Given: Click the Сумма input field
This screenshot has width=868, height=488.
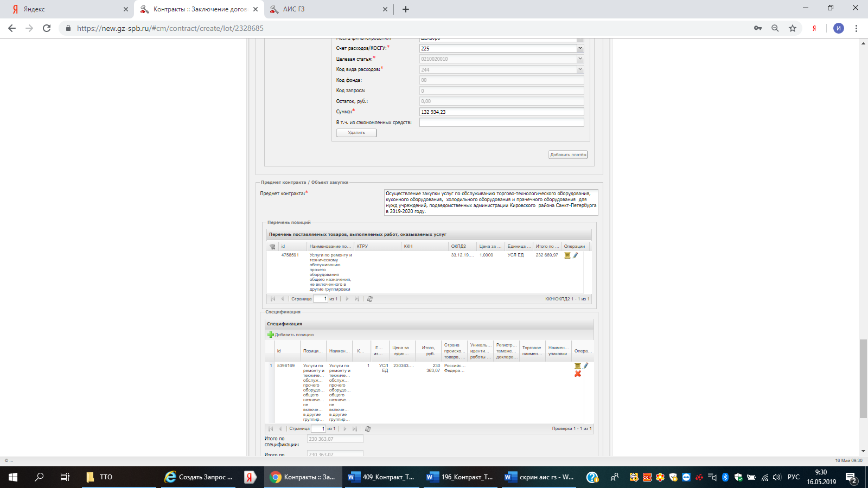Looking at the screenshot, I should point(502,112).
